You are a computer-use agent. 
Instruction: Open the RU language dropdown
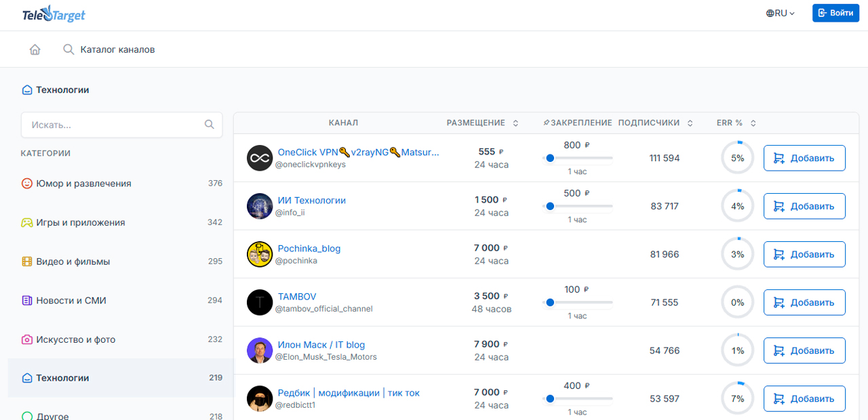pos(781,13)
